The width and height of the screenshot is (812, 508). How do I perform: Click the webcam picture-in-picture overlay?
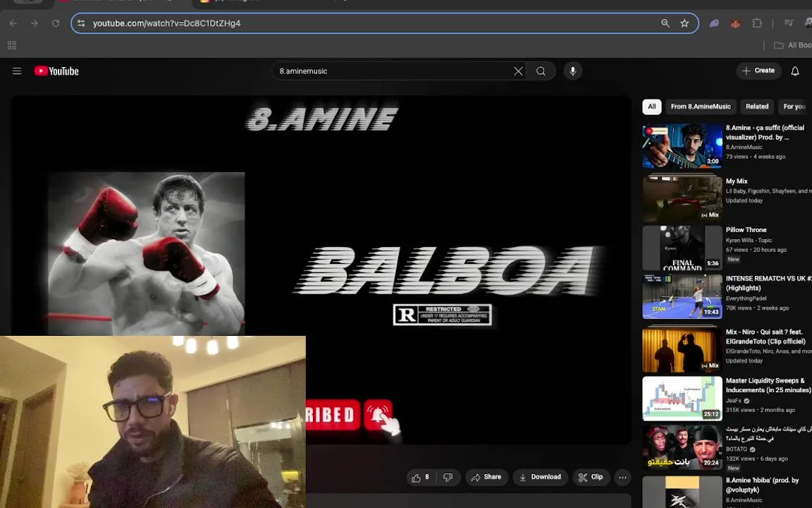pyautogui.click(x=153, y=422)
